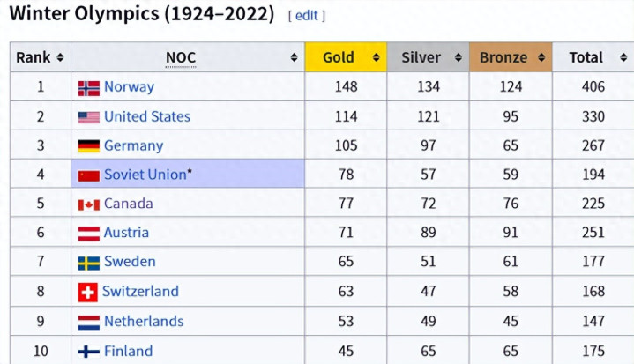
Task: Sort by Bronze medal count arrows
Action: point(541,58)
